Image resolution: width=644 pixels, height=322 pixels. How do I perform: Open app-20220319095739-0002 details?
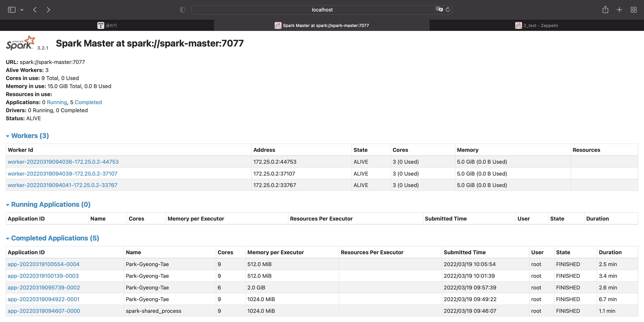(44, 288)
